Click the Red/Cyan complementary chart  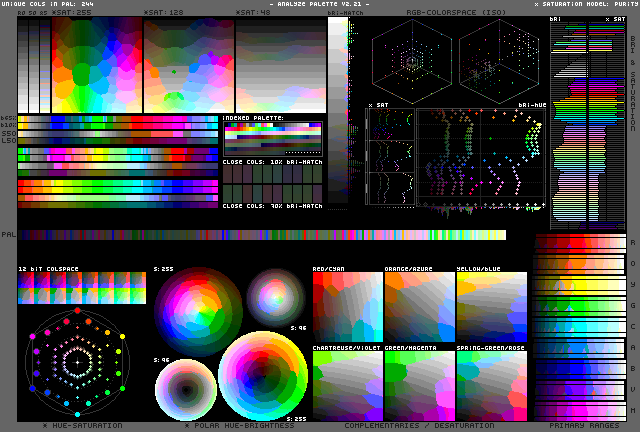pos(347,308)
